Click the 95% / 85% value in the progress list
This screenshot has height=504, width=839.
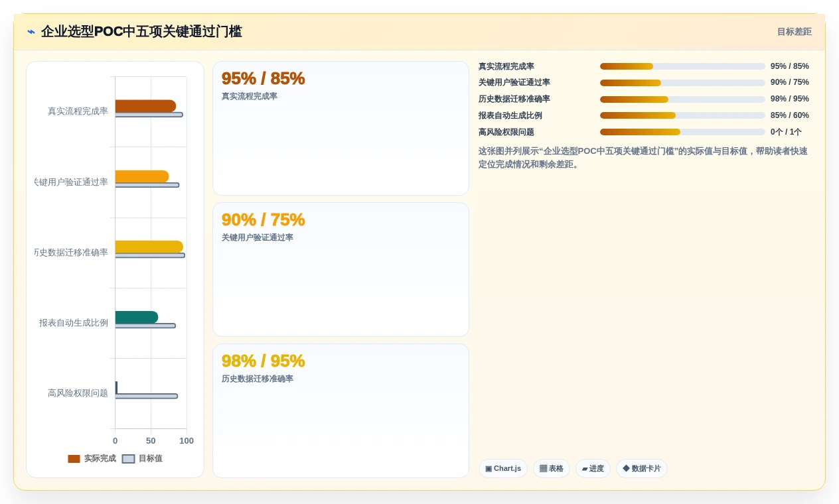point(790,66)
